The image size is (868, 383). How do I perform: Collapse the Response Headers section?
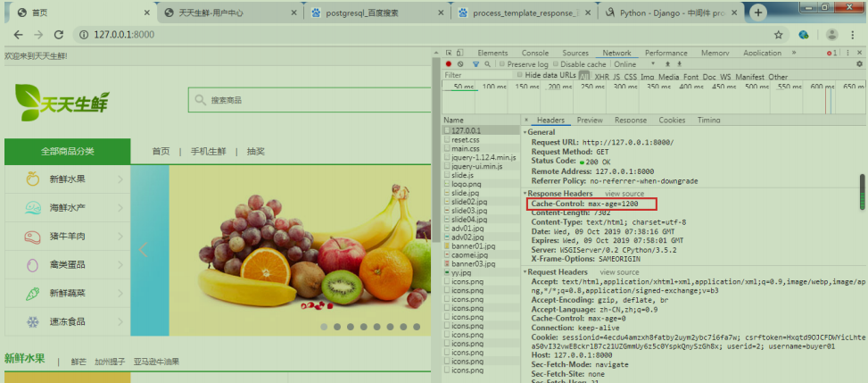525,194
